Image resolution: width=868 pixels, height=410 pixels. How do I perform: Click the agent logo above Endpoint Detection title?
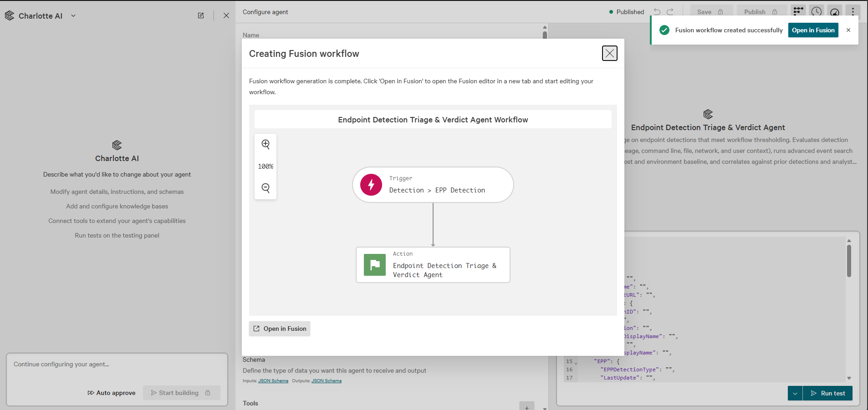[708, 114]
